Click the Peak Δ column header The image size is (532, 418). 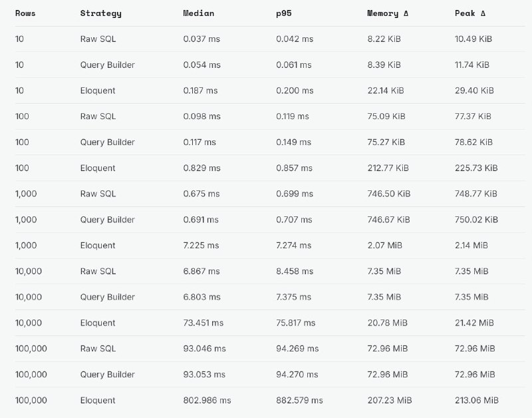(470, 13)
